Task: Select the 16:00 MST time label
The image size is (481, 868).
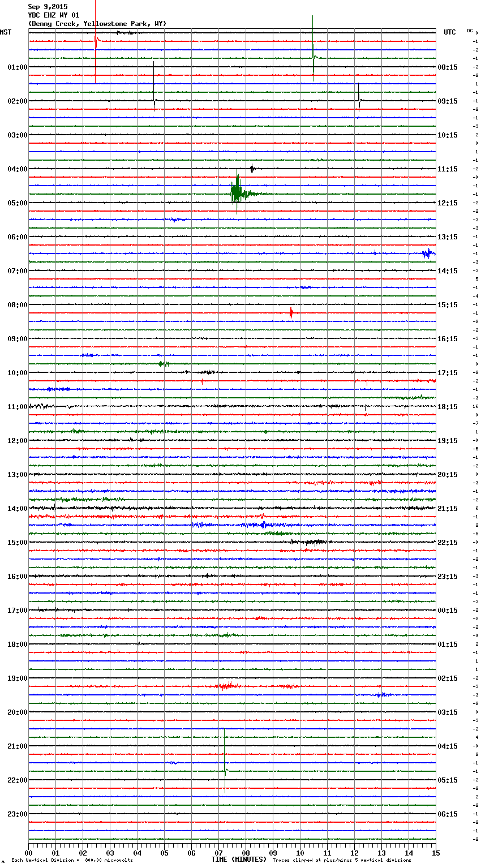Action: (18, 577)
